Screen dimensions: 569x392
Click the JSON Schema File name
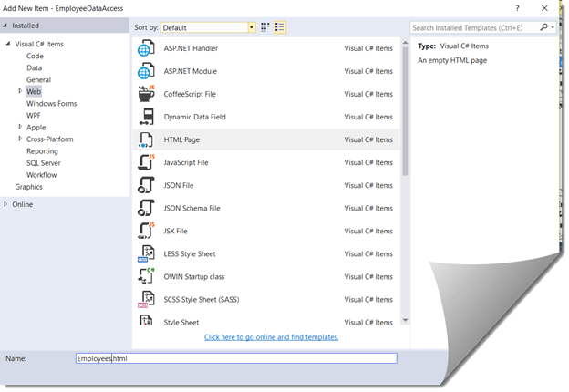pyautogui.click(x=191, y=208)
